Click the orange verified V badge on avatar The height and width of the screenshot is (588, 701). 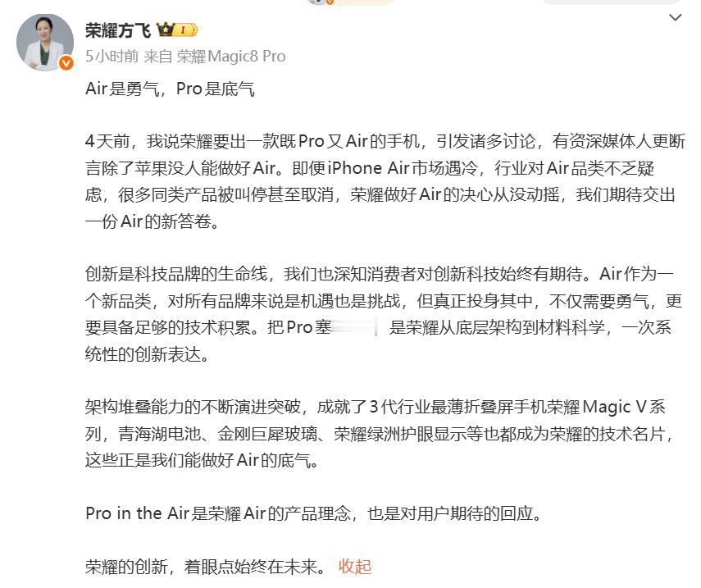tap(66, 63)
